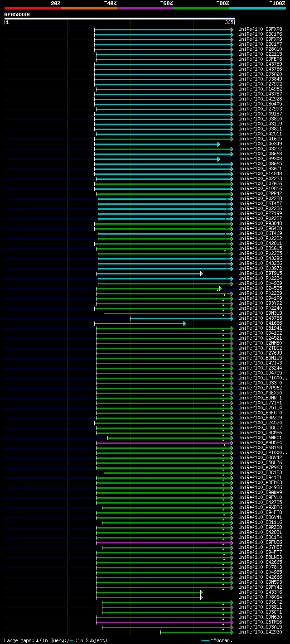Click UniRef100_Q9FY42 label
290x644 pixels.
pos(260,587)
